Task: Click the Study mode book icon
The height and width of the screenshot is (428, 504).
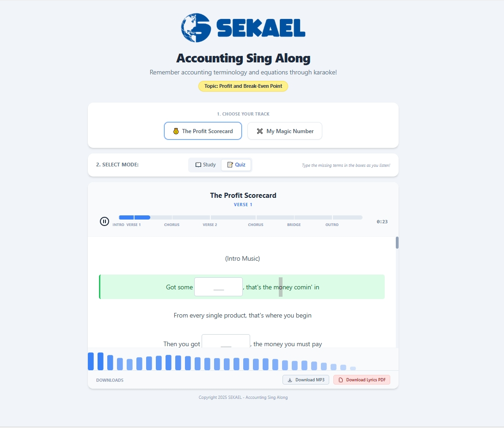Action: pos(198,165)
